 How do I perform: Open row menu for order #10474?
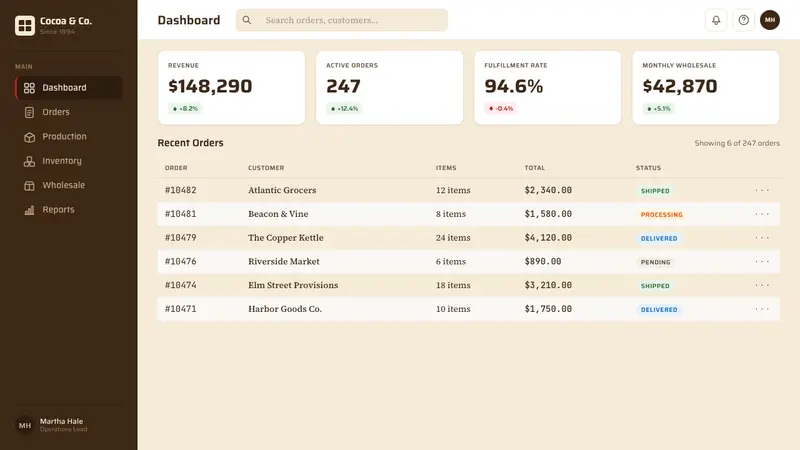coord(762,285)
